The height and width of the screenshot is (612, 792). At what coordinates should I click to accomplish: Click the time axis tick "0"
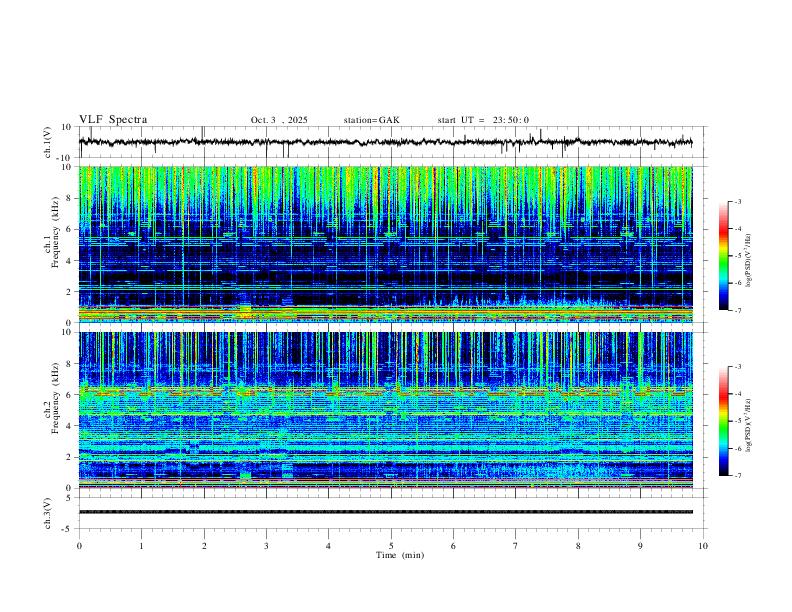(79, 546)
